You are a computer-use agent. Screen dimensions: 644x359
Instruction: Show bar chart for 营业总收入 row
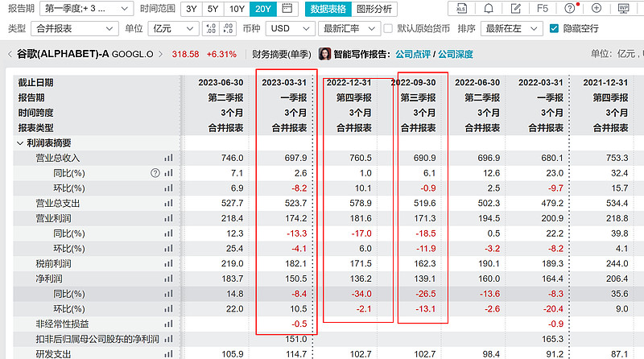(169, 159)
